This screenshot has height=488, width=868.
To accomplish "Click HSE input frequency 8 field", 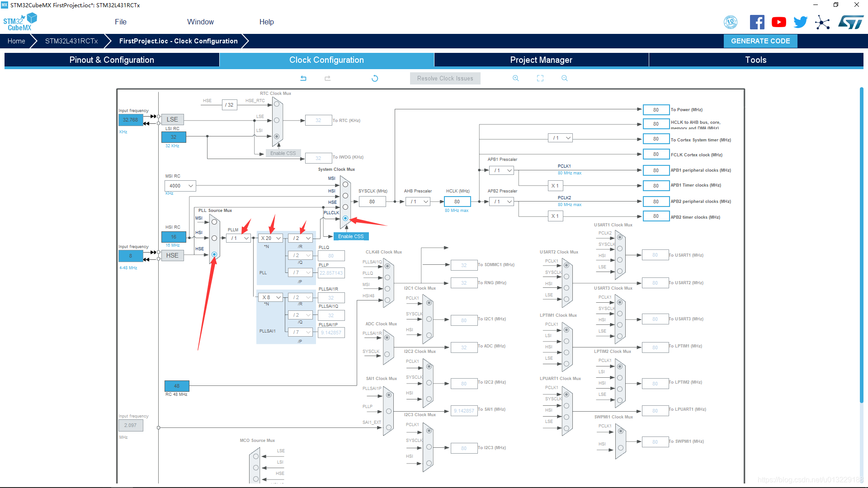I will point(131,256).
